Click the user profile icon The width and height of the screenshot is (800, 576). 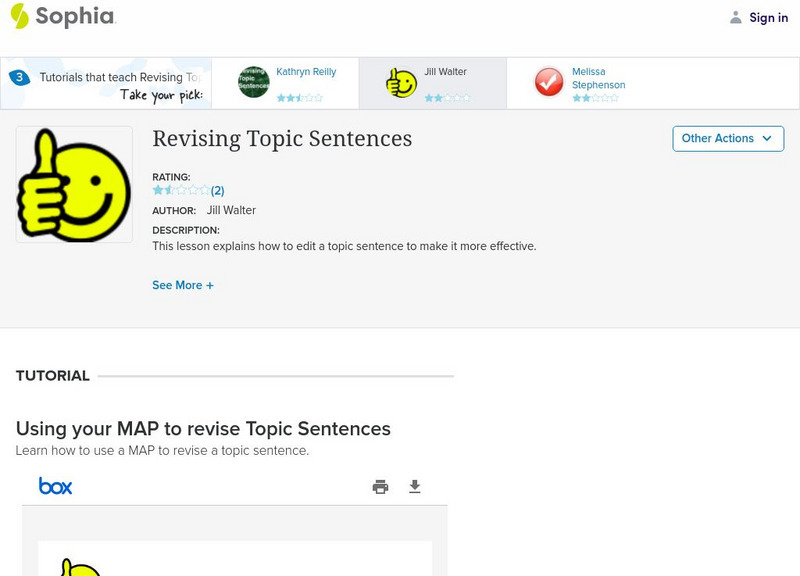tap(736, 17)
